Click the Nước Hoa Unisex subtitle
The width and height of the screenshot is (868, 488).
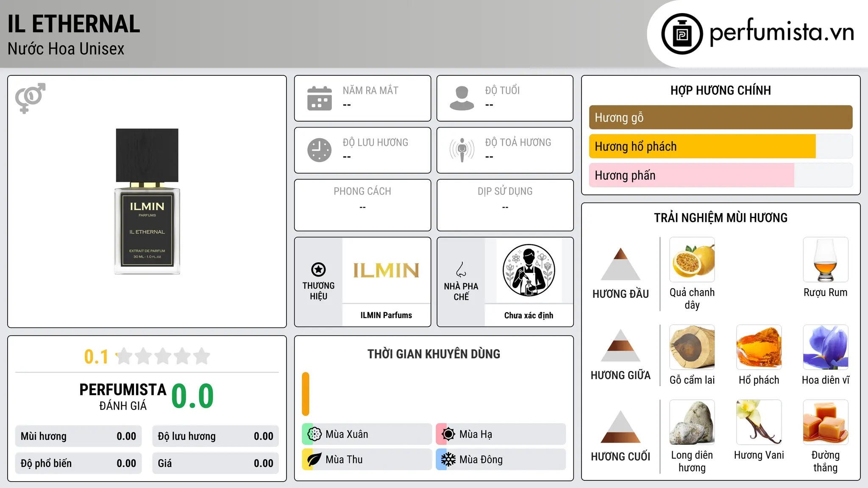66,49
